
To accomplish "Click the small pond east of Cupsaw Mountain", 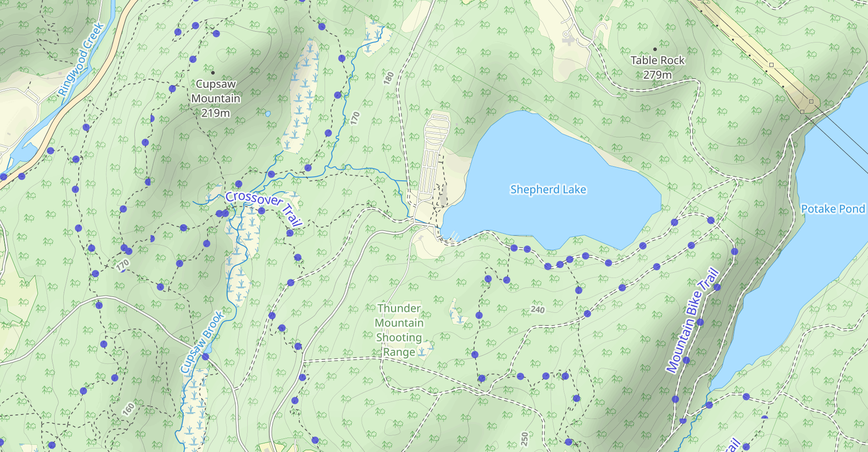I will tap(268, 114).
